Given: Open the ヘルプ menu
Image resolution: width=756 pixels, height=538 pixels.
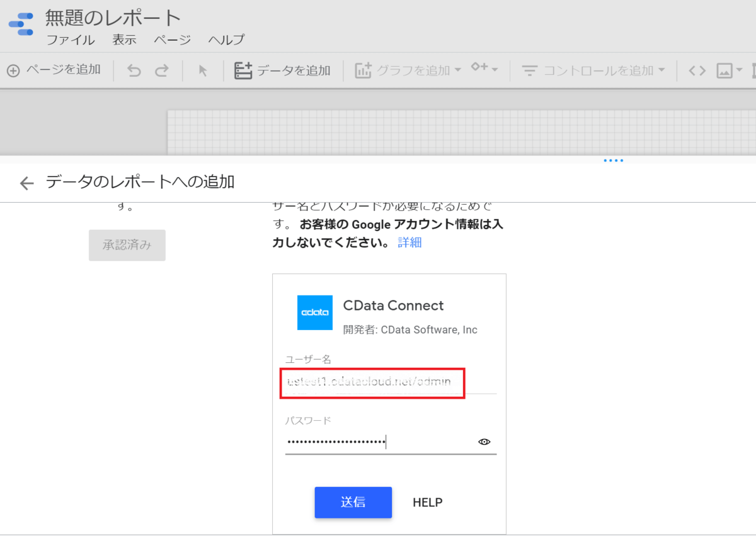Looking at the screenshot, I should 226,40.
